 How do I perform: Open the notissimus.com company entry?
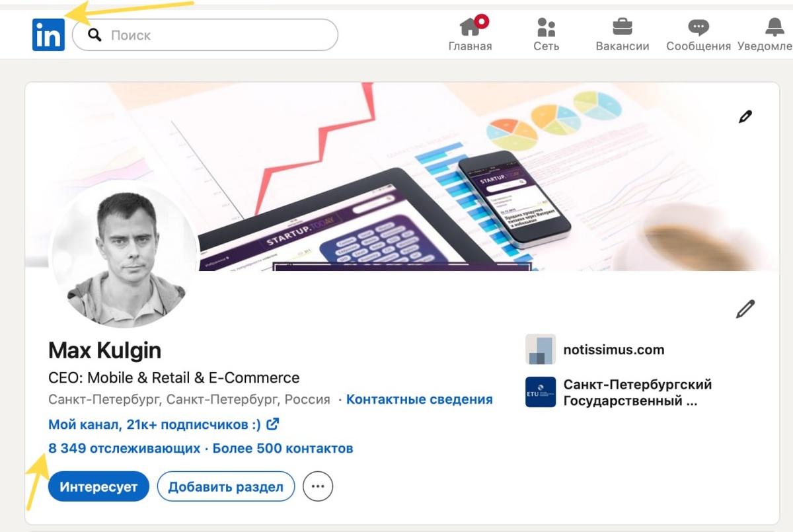pos(595,350)
